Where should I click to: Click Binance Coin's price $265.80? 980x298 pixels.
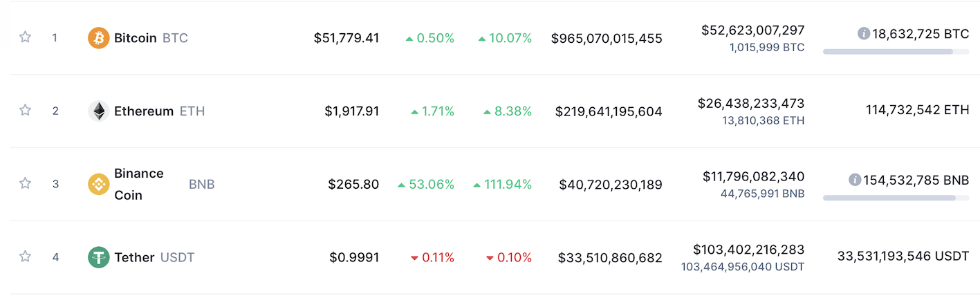point(353,185)
